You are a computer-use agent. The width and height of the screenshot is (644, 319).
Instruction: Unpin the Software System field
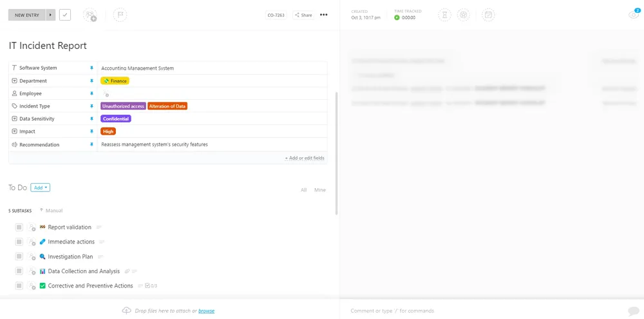tap(92, 68)
